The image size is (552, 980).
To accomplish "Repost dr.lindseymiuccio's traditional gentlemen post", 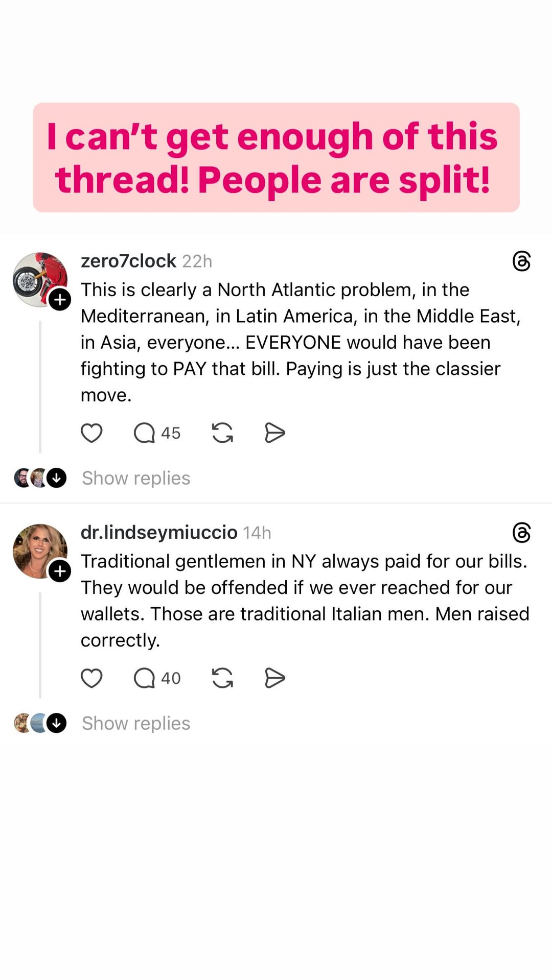I will click(x=222, y=678).
